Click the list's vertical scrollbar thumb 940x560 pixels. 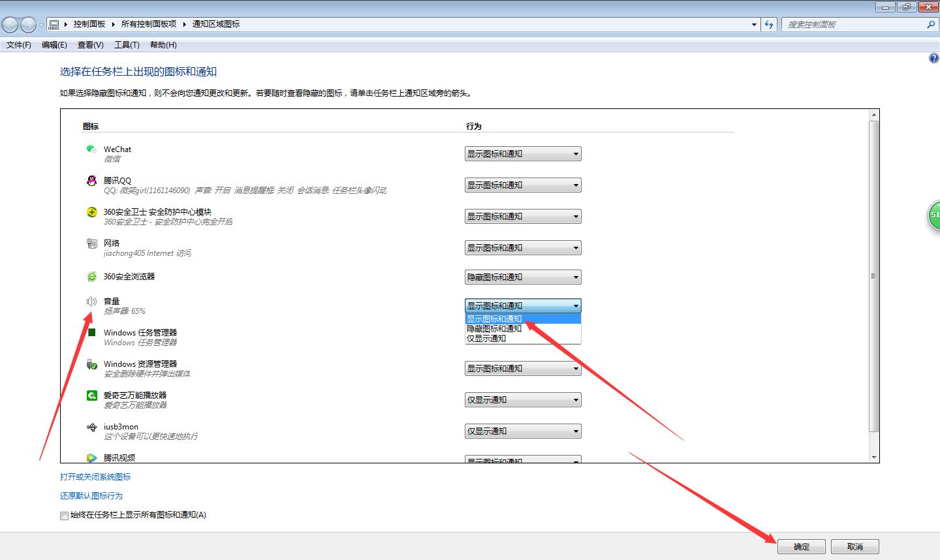[875, 276]
